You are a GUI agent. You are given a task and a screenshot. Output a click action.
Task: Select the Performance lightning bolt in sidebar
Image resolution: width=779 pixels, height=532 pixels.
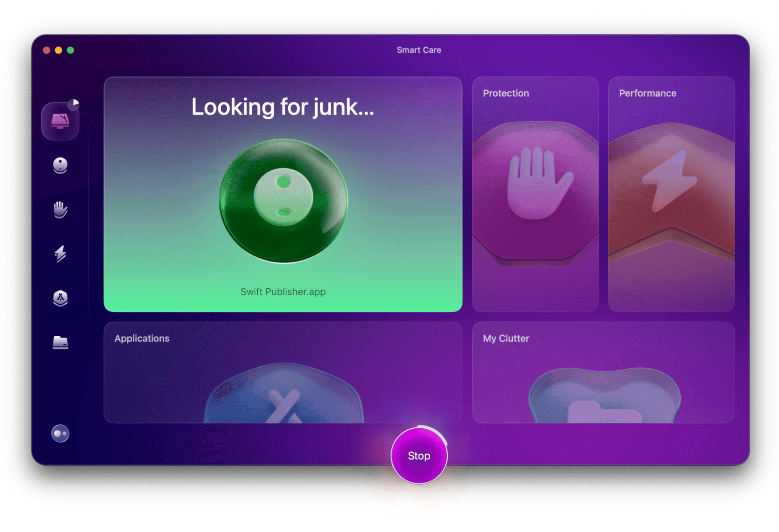click(60, 254)
